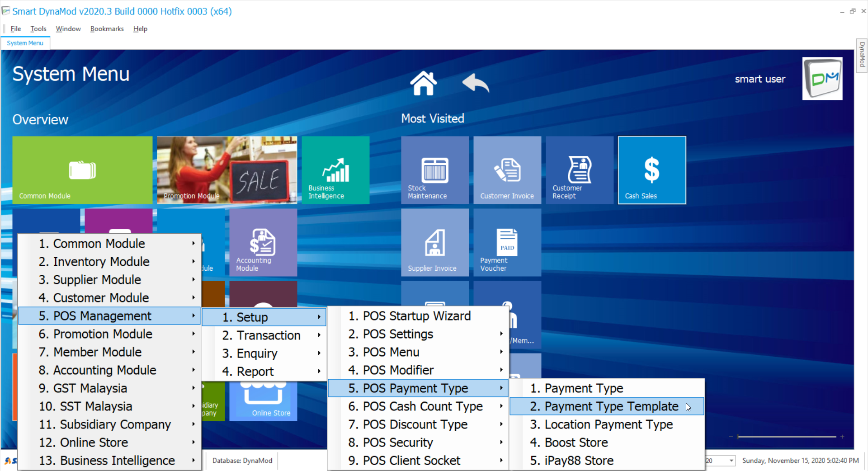Viewport: 868px width, 471px height.
Task: Click the Database: DynaMod status text
Action: [x=242, y=461]
